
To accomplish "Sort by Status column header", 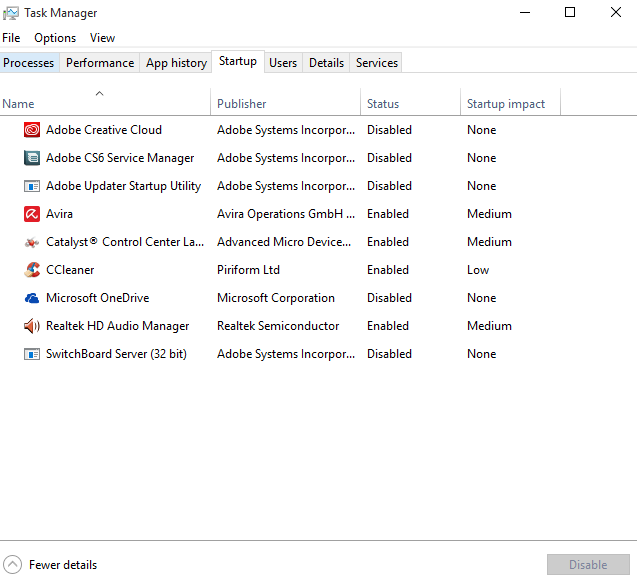I will (383, 104).
